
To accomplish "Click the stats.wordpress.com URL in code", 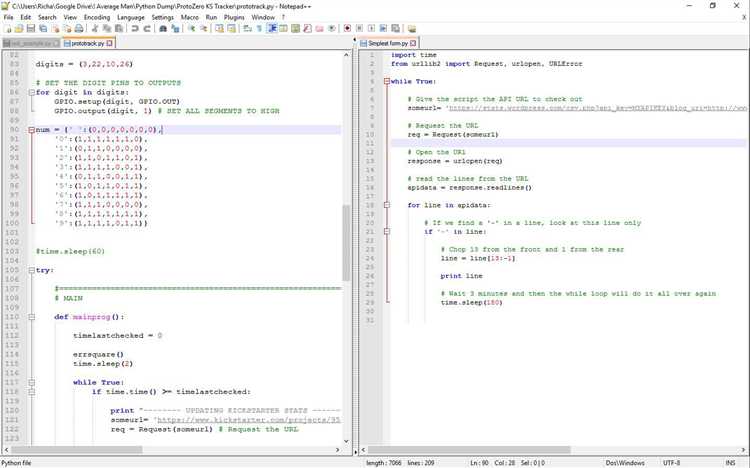I will pyautogui.click(x=598, y=108).
